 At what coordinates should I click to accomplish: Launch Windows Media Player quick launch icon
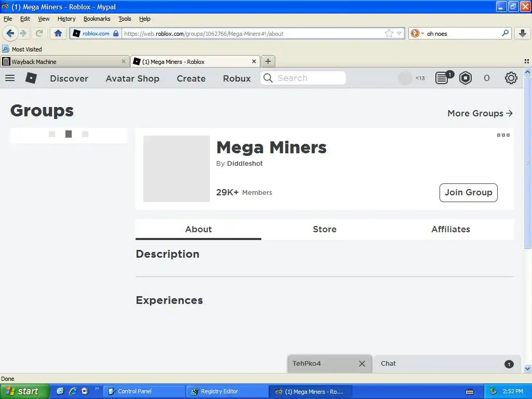click(85, 391)
